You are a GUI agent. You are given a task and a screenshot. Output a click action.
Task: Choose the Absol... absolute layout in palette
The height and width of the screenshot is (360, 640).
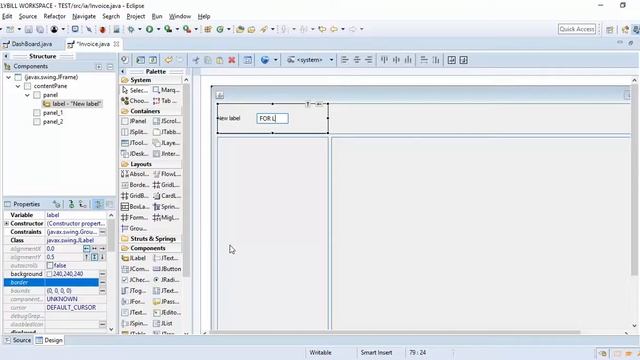pyautogui.click(x=135, y=174)
